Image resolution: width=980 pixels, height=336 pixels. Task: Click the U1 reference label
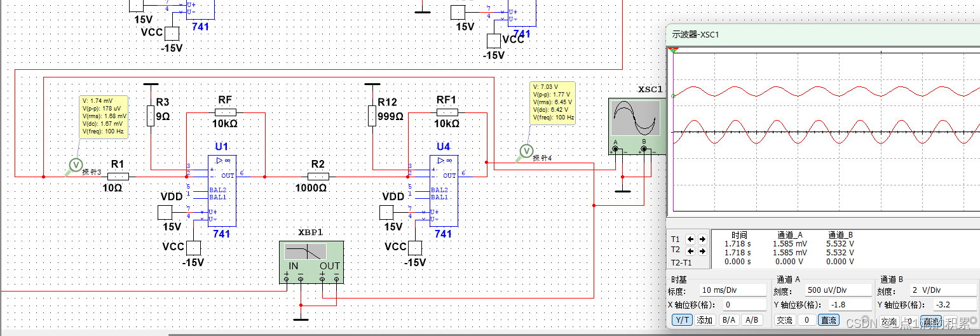[x=221, y=147]
